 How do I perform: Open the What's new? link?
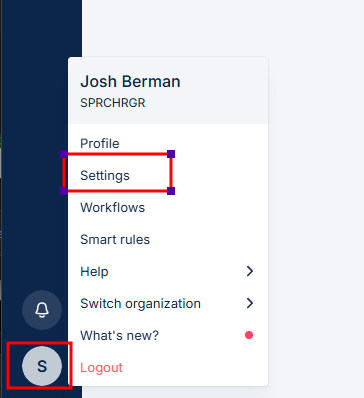[119, 335]
